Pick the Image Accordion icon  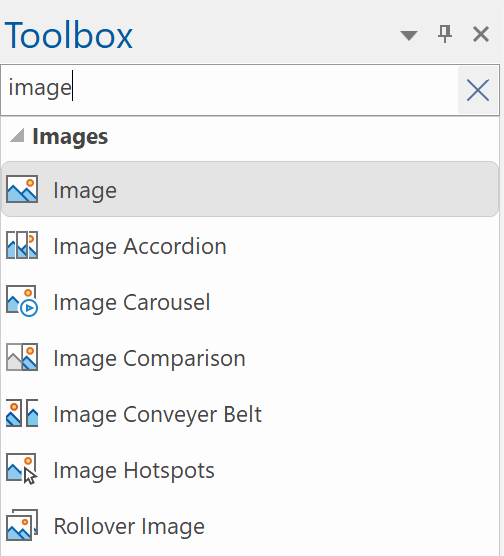point(22,245)
